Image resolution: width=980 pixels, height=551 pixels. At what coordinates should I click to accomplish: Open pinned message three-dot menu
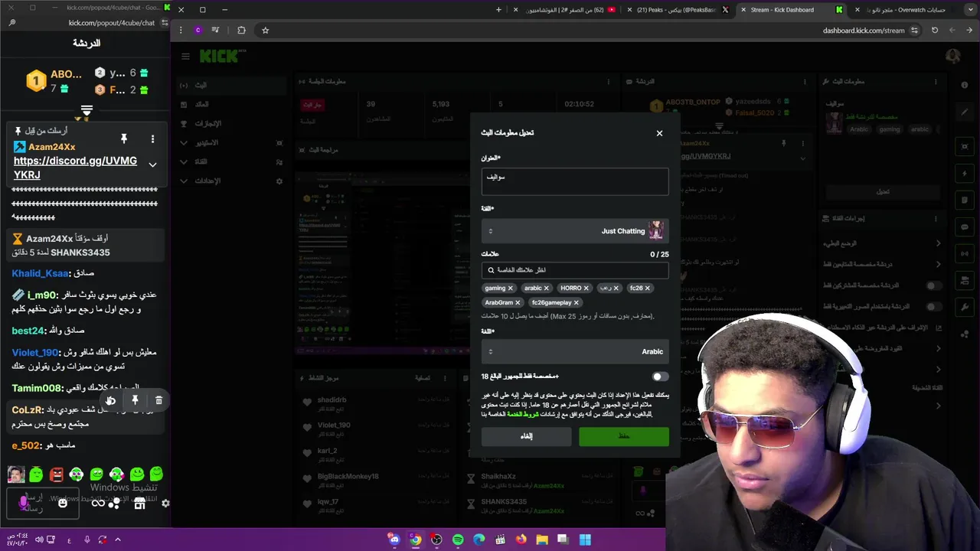pyautogui.click(x=152, y=139)
